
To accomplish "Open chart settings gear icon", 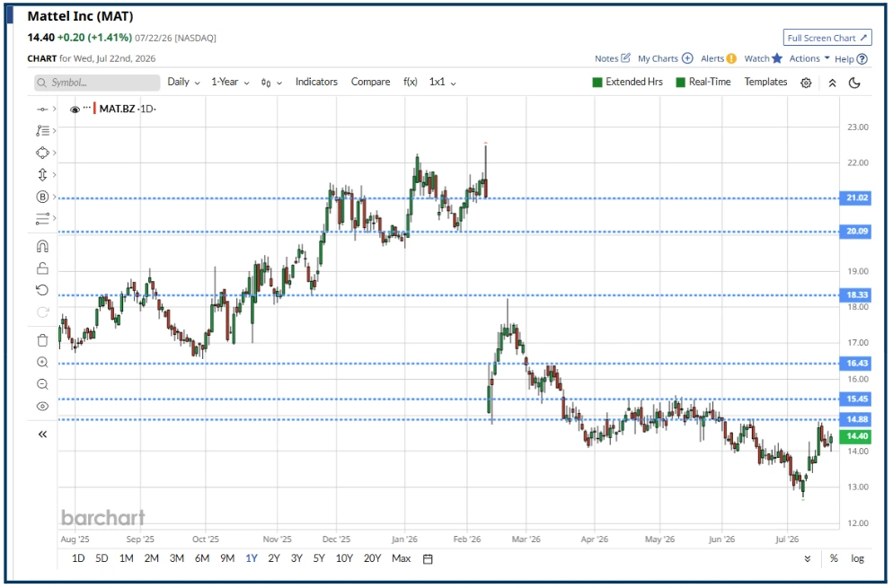I will (806, 83).
